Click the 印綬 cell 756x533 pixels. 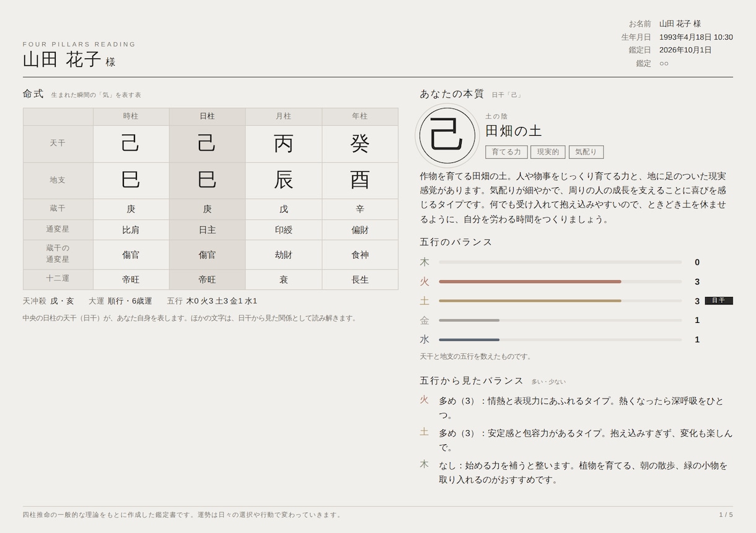[283, 230]
